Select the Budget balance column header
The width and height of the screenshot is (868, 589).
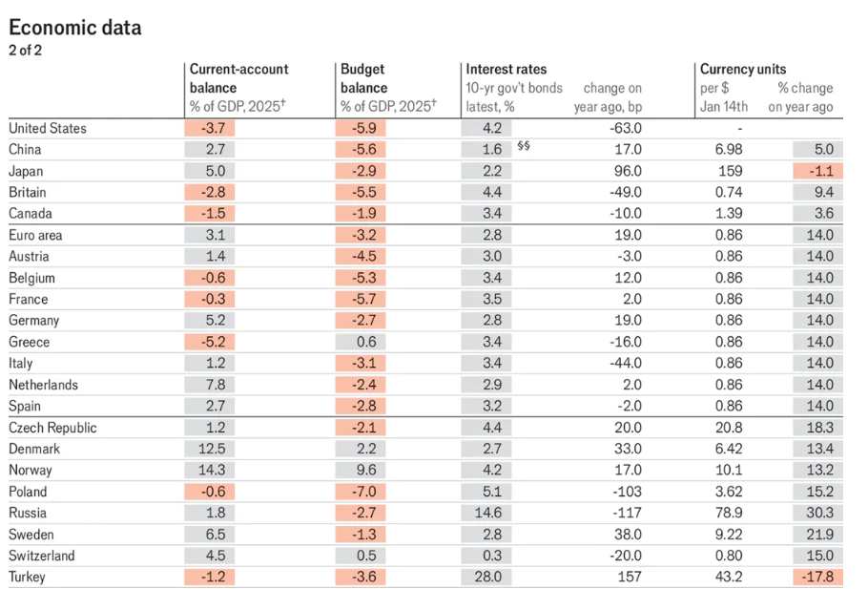363,78
